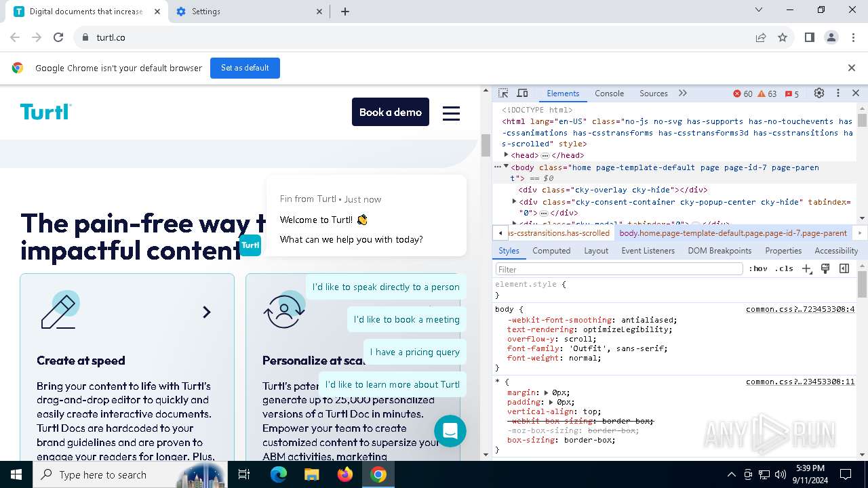The width and height of the screenshot is (868, 488).
Task: Click into the Styles Filter input field
Action: point(618,269)
